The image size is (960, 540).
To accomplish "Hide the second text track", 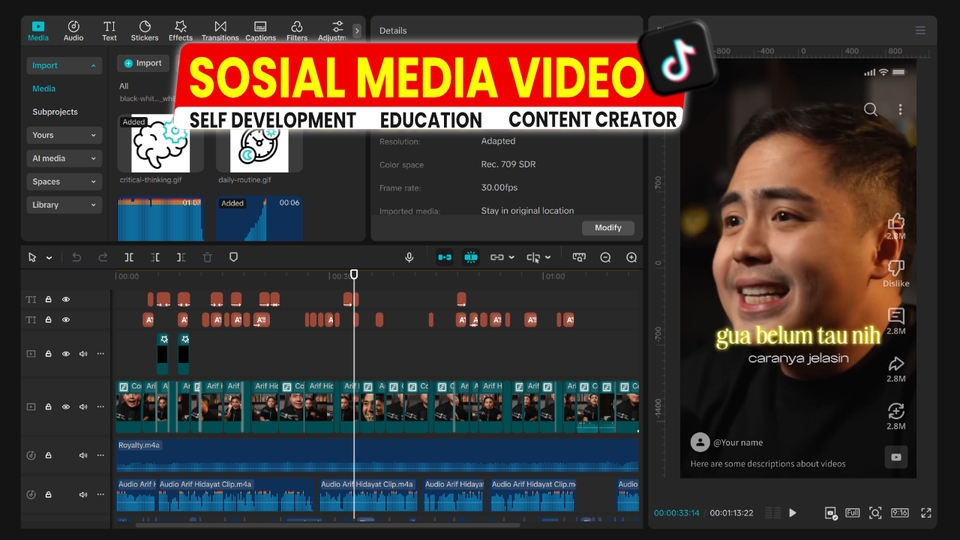I will 66,320.
